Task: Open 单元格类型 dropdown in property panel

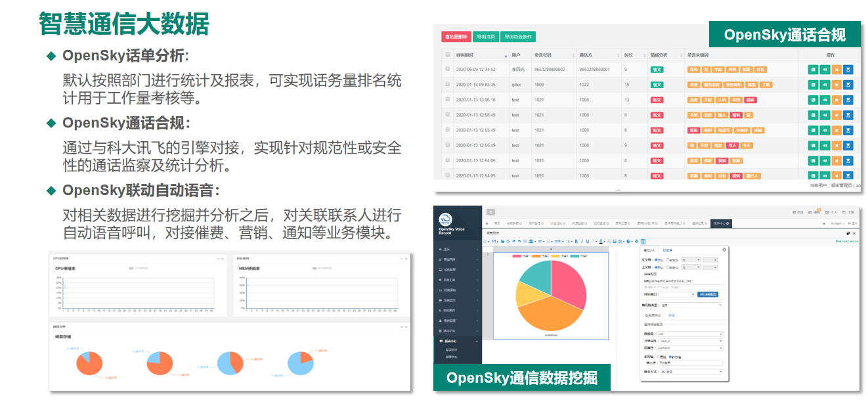Action: (x=691, y=305)
